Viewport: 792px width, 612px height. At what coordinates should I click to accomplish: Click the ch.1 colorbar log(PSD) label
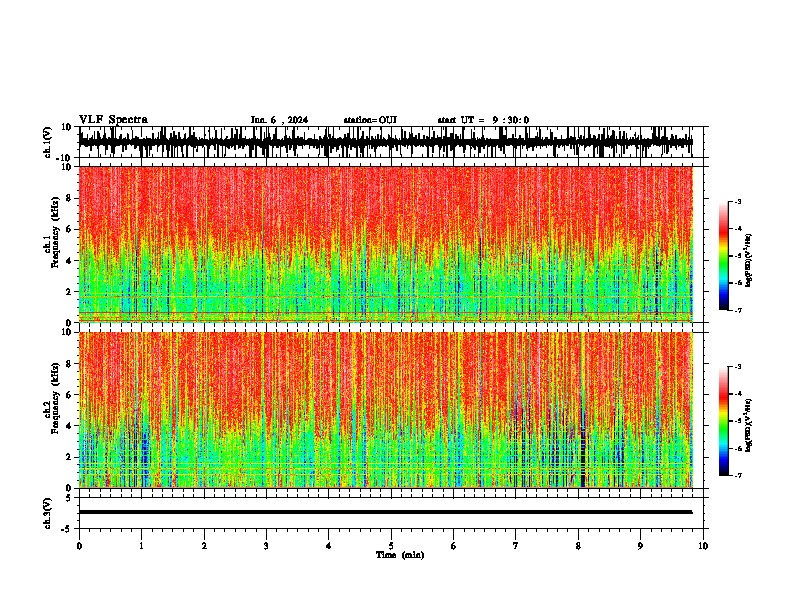pyautogui.click(x=748, y=260)
